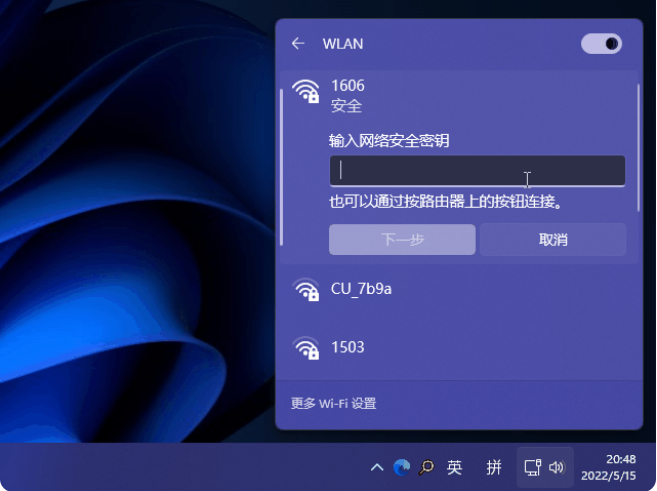Click the network list vertical scrollbar
The image size is (657, 491).
point(638,150)
